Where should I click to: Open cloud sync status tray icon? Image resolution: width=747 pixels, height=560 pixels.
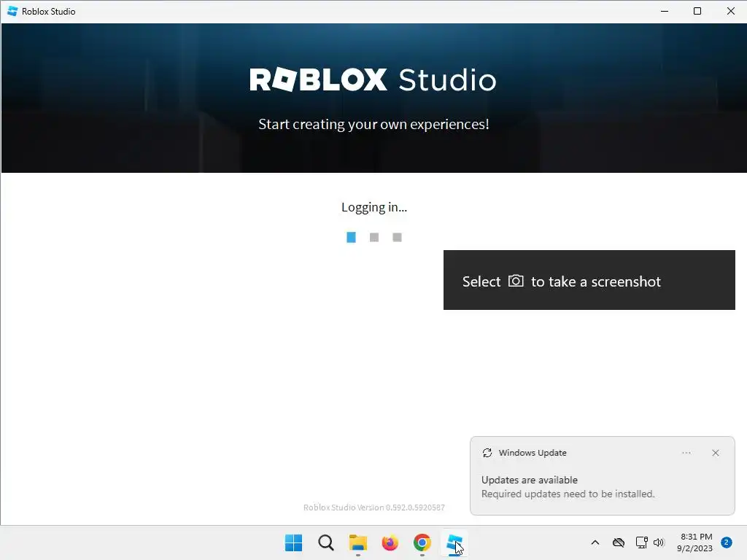(619, 542)
